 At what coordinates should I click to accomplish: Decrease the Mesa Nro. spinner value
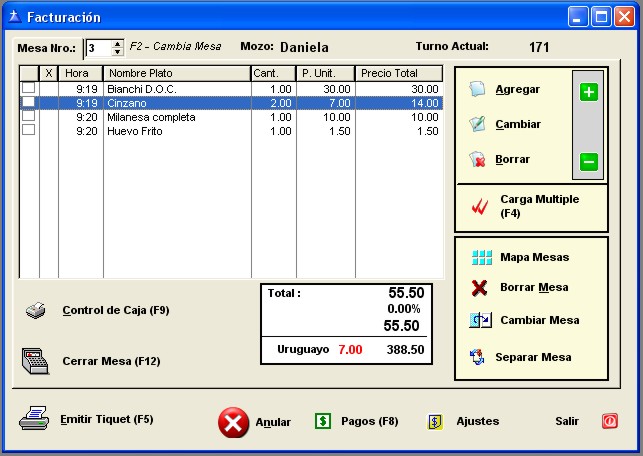click(119, 52)
